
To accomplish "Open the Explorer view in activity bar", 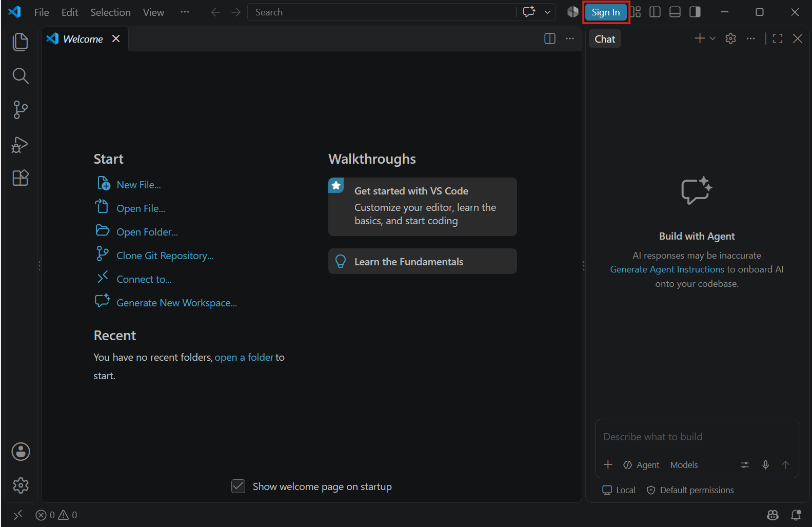I will click(x=20, y=42).
